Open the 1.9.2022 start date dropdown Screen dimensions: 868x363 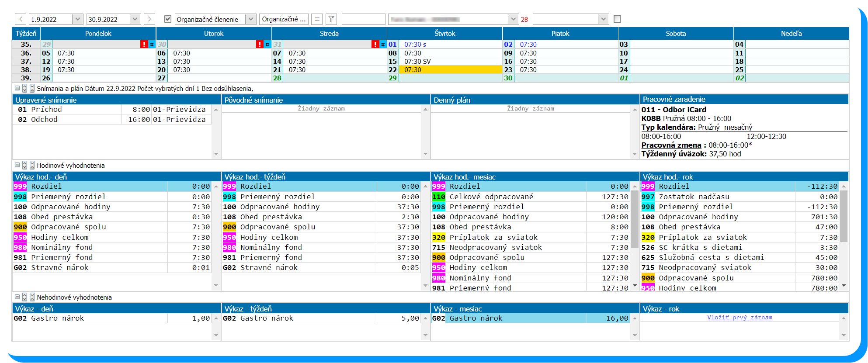(77, 19)
